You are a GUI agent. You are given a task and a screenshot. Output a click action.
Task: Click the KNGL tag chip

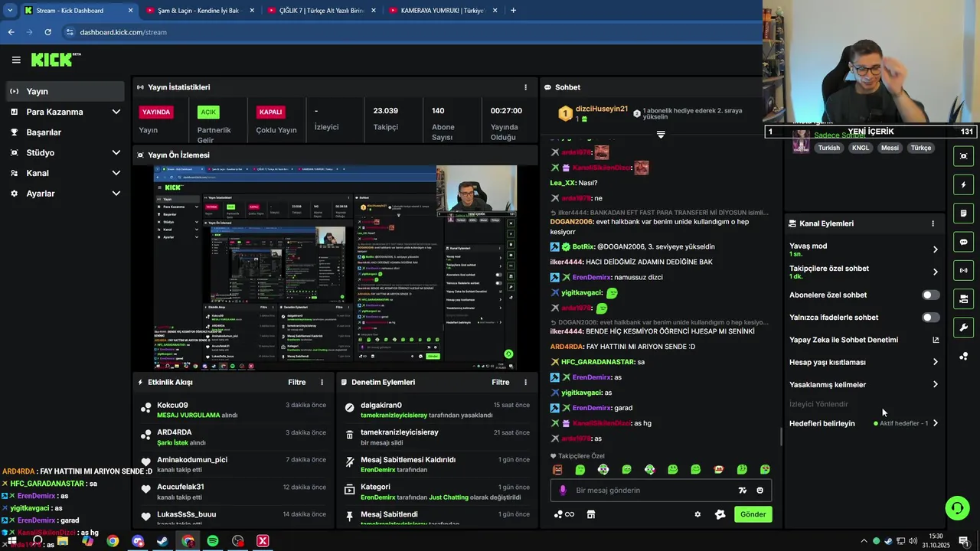pyautogui.click(x=861, y=148)
